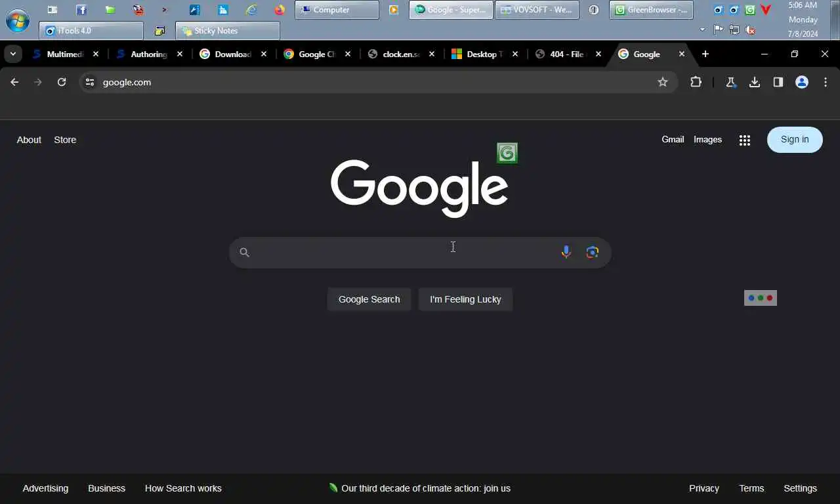Reload the page
Screen dimensions: 840x504
62,82
